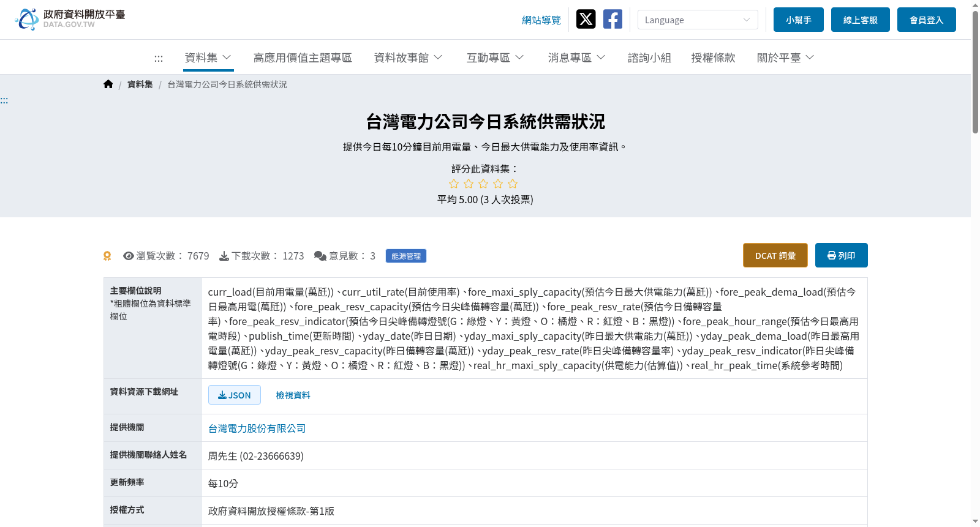
Task: Open 諮詢小組 menu item
Action: point(649,58)
